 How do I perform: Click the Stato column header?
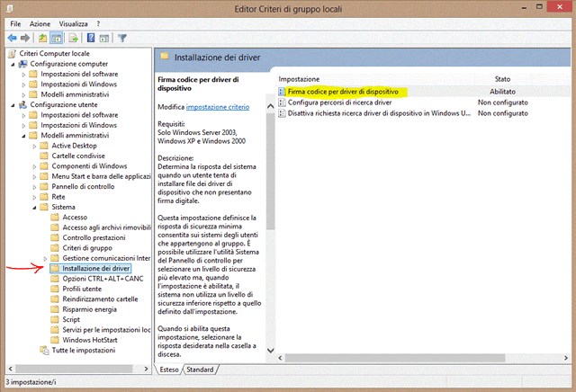point(502,79)
